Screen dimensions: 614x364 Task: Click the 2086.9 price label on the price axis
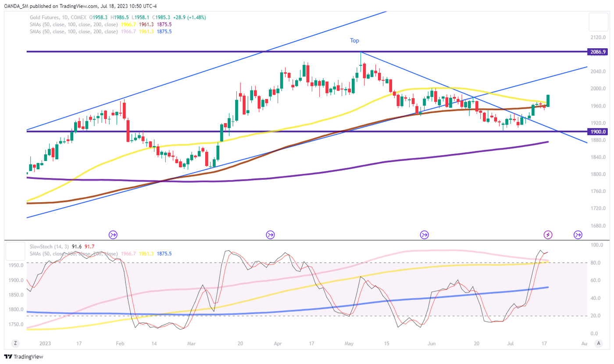tap(598, 52)
